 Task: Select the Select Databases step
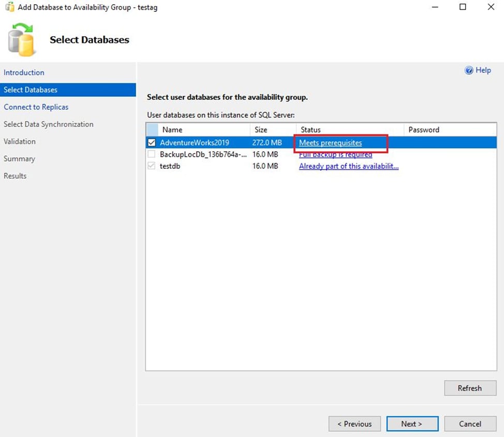coord(31,90)
